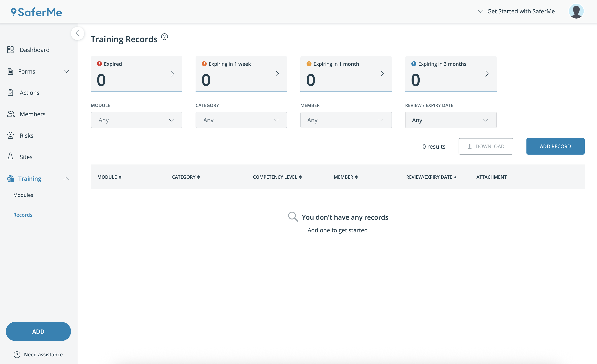
Task: Click the DOWNLOAD button
Action: coord(486,146)
